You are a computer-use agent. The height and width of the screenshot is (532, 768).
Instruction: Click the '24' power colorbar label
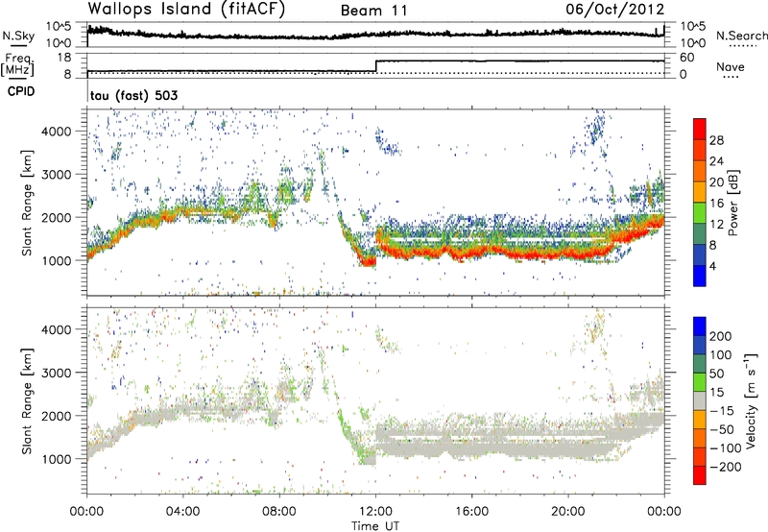click(x=716, y=161)
